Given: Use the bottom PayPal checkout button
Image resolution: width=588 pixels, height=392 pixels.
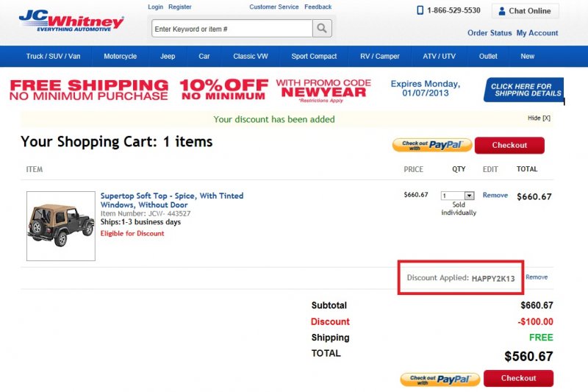Looking at the screenshot, I should point(440,379).
